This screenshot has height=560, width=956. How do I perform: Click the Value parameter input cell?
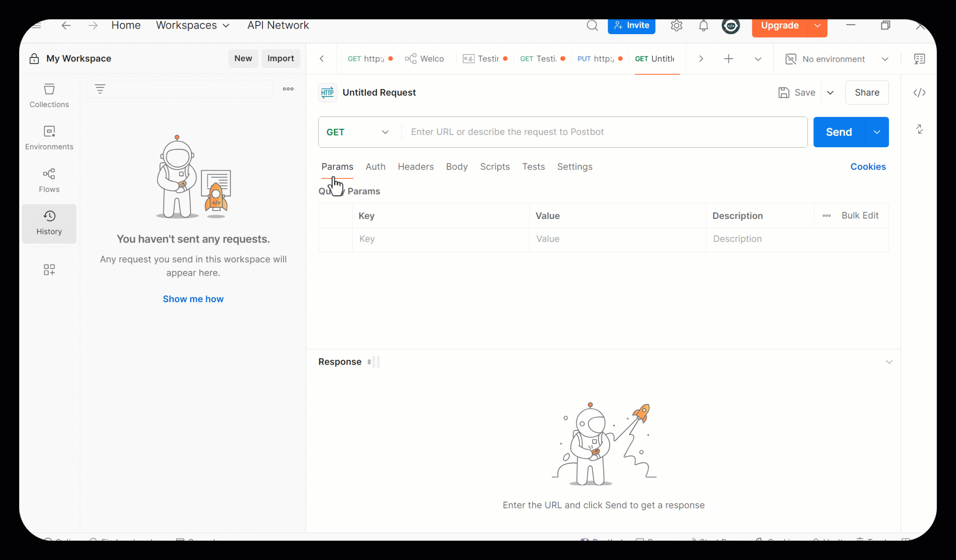(x=618, y=239)
